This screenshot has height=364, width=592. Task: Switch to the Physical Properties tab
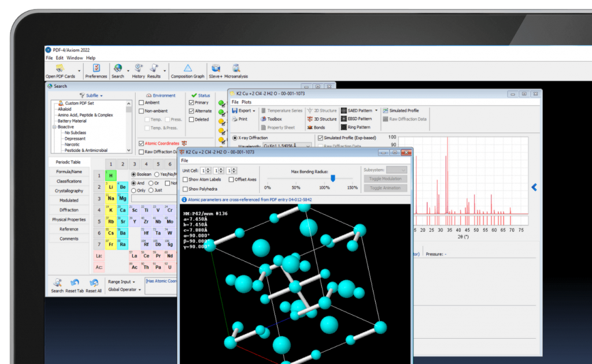(x=69, y=220)
